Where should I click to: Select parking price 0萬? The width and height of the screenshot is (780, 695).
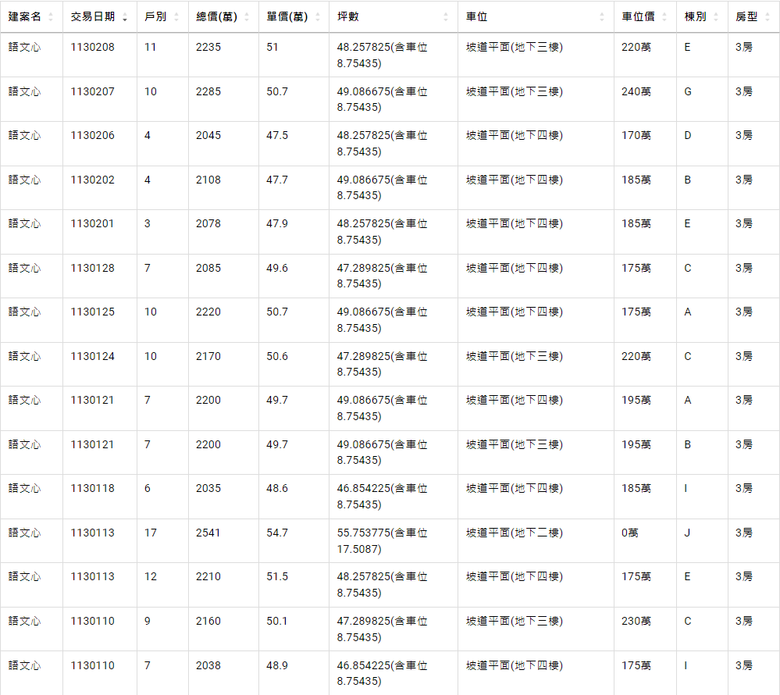click(x=630, y=533)
